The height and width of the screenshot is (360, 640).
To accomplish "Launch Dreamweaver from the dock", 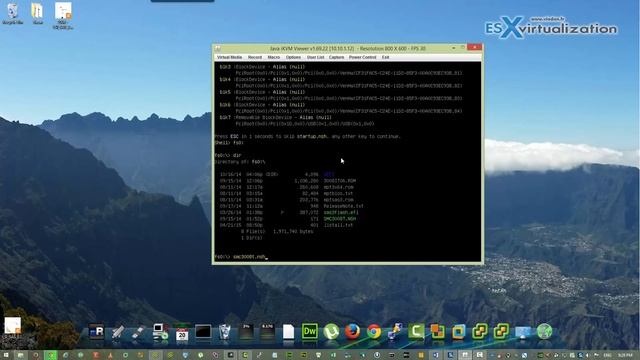I will click(x=309, y=331).
